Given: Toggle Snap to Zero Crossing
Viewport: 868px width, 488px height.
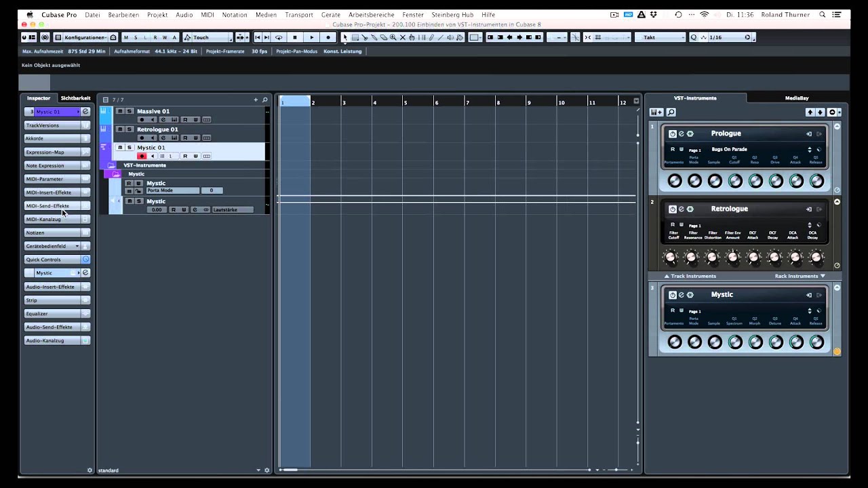Looking at the screenshot, I should 574,37.
